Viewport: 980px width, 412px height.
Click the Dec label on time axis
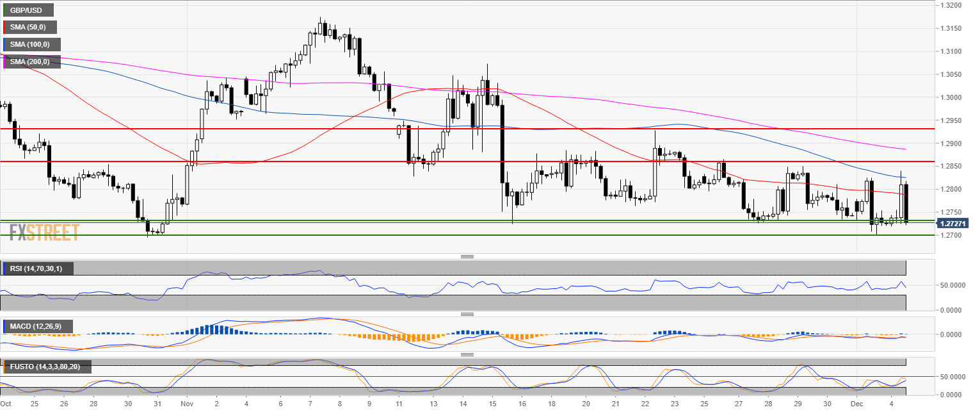point(863,404)
